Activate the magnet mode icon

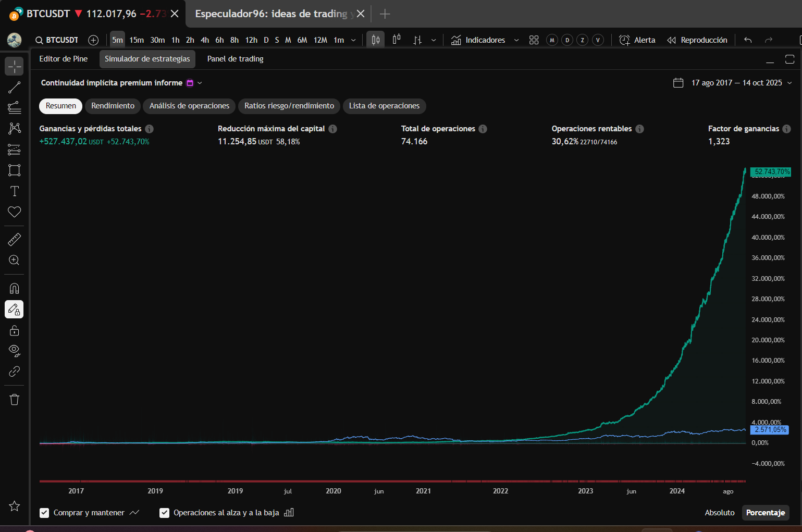[x=14, y=288]
